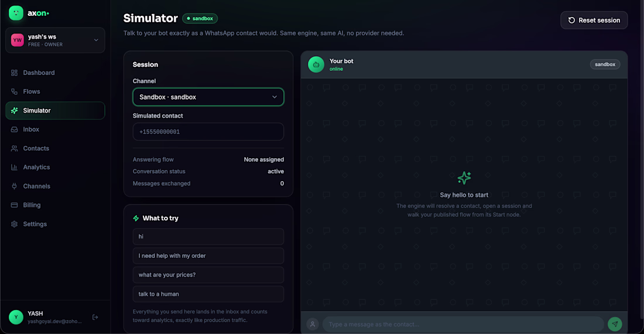Screen dimensions: 644x334
Task: Open Analytics via bar chart icon
Action: click(15, 167)
